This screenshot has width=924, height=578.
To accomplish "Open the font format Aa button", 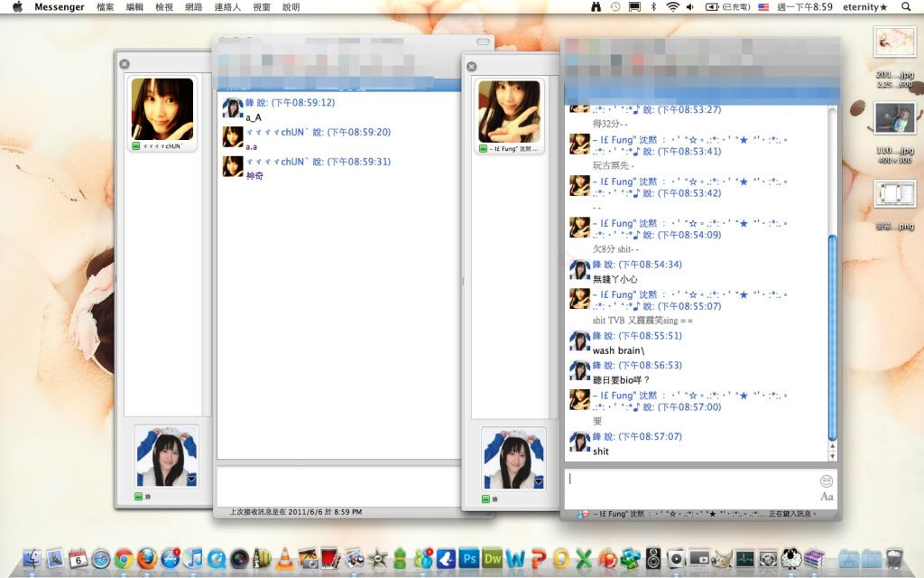I will [826, 497].
